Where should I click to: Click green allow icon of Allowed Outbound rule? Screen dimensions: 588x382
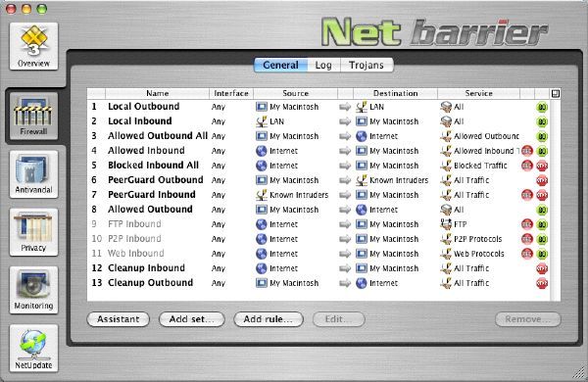pyautogui.click(x=542, y=210)
